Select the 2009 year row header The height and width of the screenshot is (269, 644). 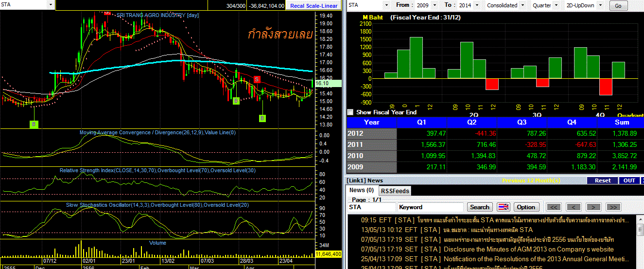point(372,167)
